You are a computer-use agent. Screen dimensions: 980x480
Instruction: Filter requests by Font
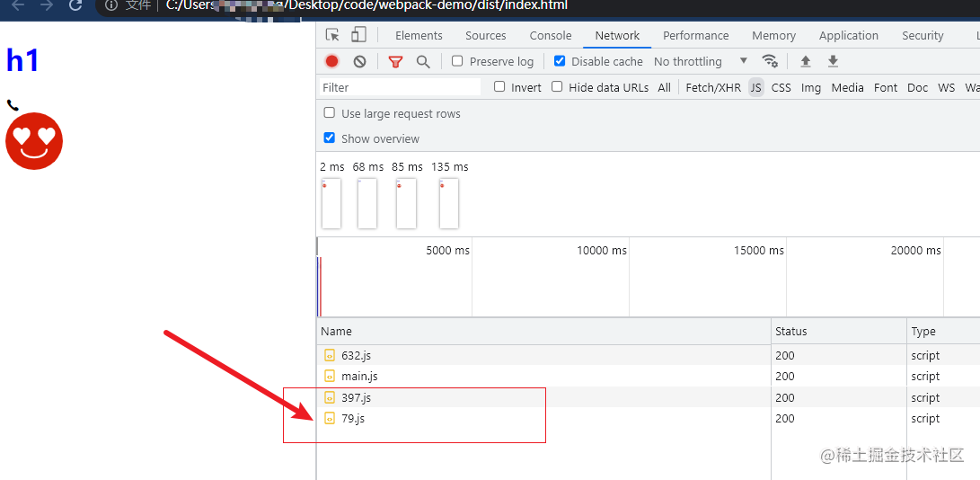coord(886,87)
